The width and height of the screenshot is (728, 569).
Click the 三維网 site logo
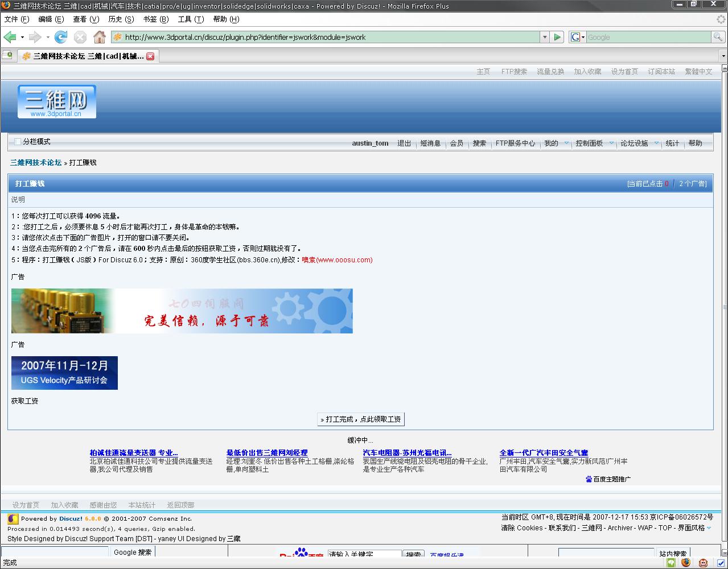[x=56, y=102]
